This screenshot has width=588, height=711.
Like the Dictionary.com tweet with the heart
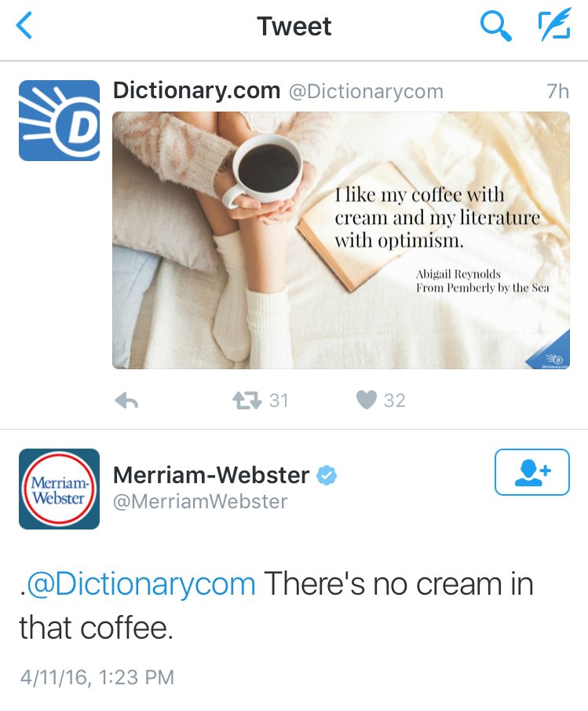pyautogui.click(x=367, y=400)
